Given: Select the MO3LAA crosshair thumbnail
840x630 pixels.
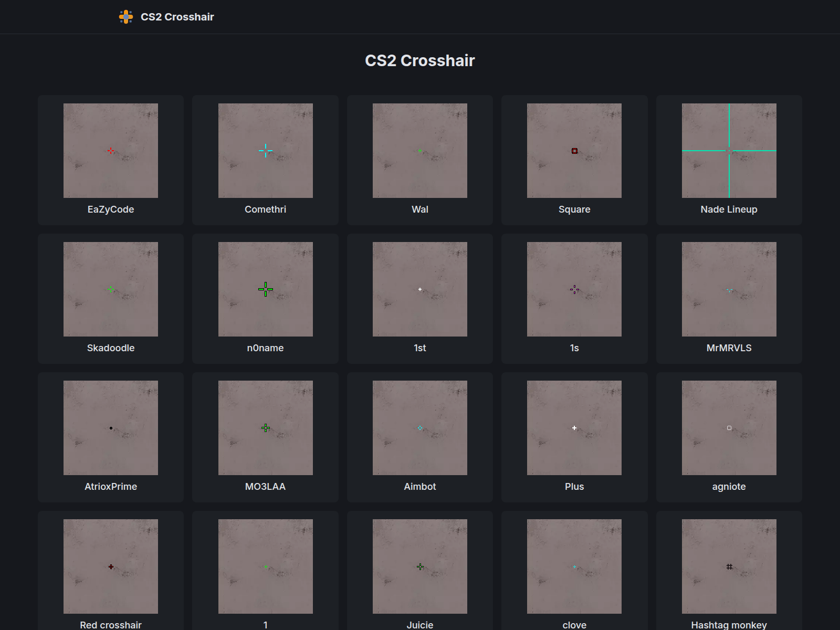Looking at the screenshot, I should [x=265, y=427].
